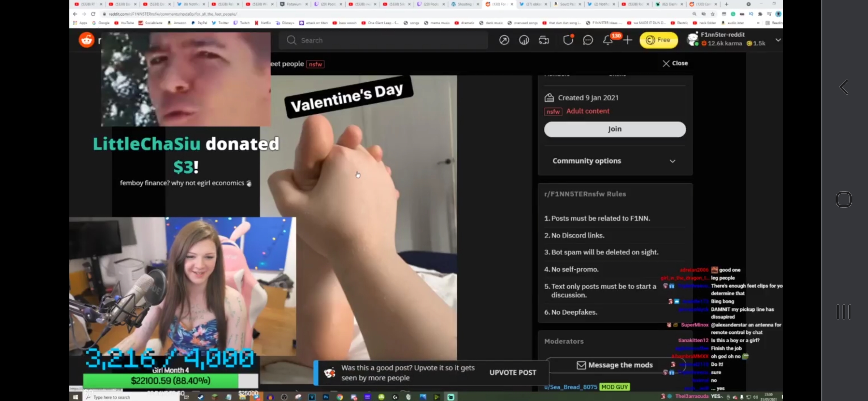The height and width of the screenshot is (401, 868).
Task: Open the Socialblade bookmark
Action: (x=151, y=23)
